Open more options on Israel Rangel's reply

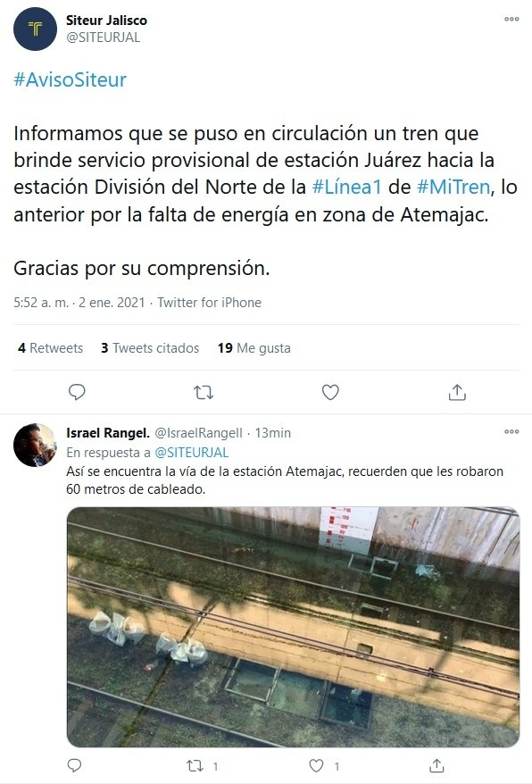coord(511,431)
